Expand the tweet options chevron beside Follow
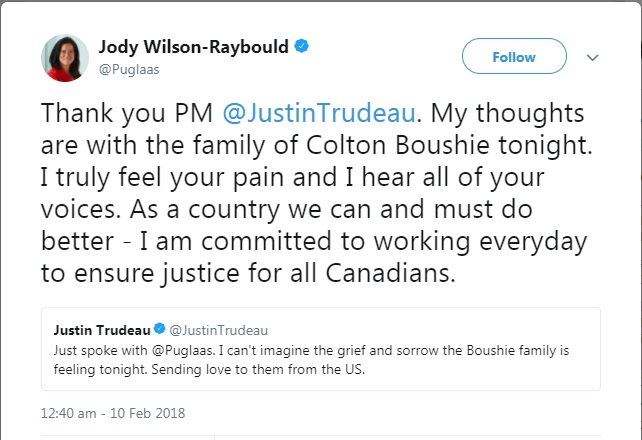642x440 pixels. point(592,58)
